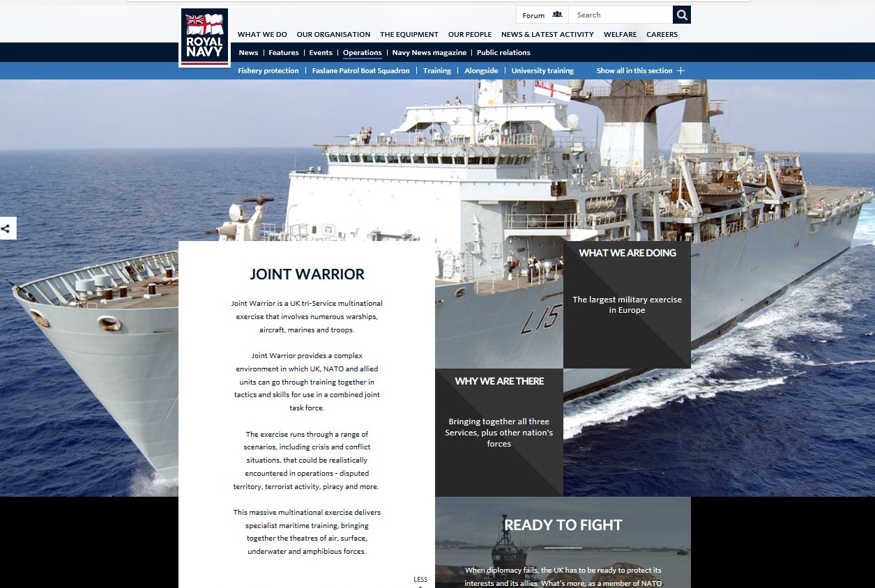Screen dimensions: 875x588
Task: Open the University training link
Action: 542,70
